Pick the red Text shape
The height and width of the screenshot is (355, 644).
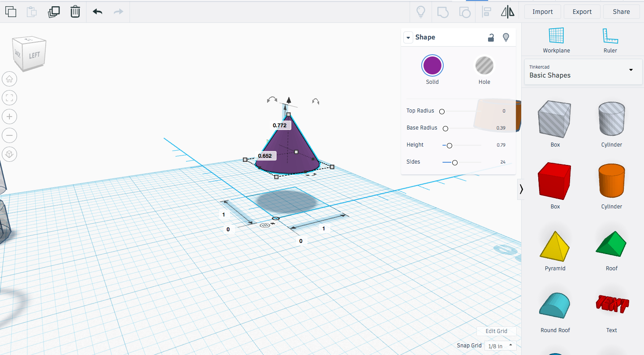point(612,303)
